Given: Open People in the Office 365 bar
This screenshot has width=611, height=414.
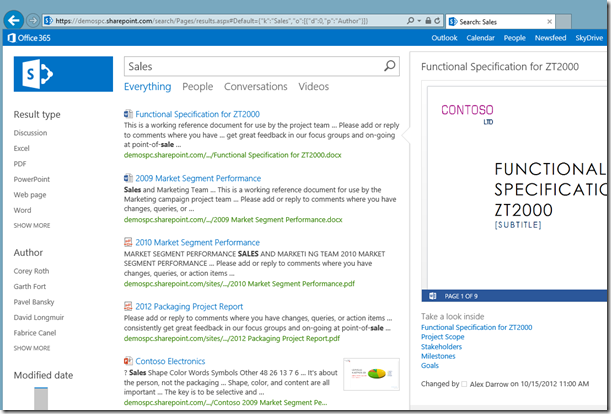Looking at the screenshot, I should click(514, 38).
